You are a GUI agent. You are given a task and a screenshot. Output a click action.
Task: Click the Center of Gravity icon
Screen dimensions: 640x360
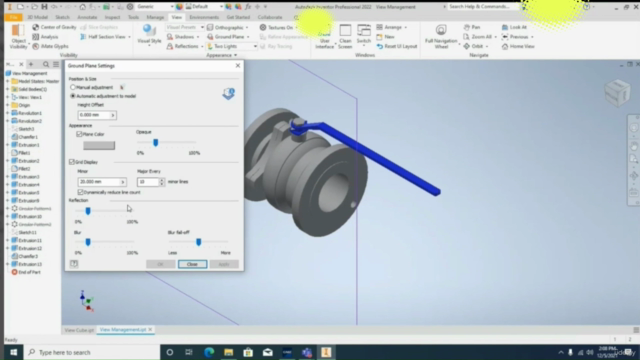[x=36, y=27]
